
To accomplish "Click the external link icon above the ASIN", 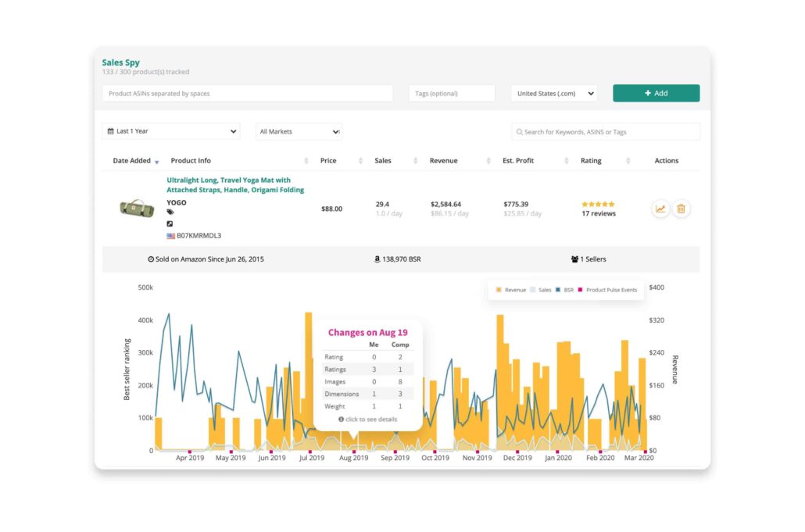I will (170, 223).
